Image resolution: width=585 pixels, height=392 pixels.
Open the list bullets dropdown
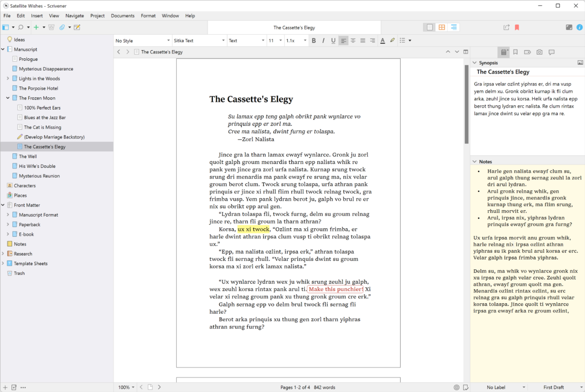(405, 40)
